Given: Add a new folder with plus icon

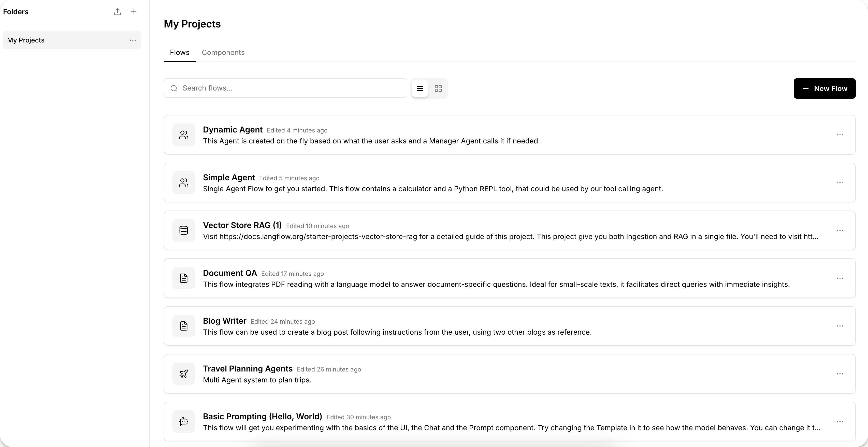Looking at the screenshot, I should point(134,12).
